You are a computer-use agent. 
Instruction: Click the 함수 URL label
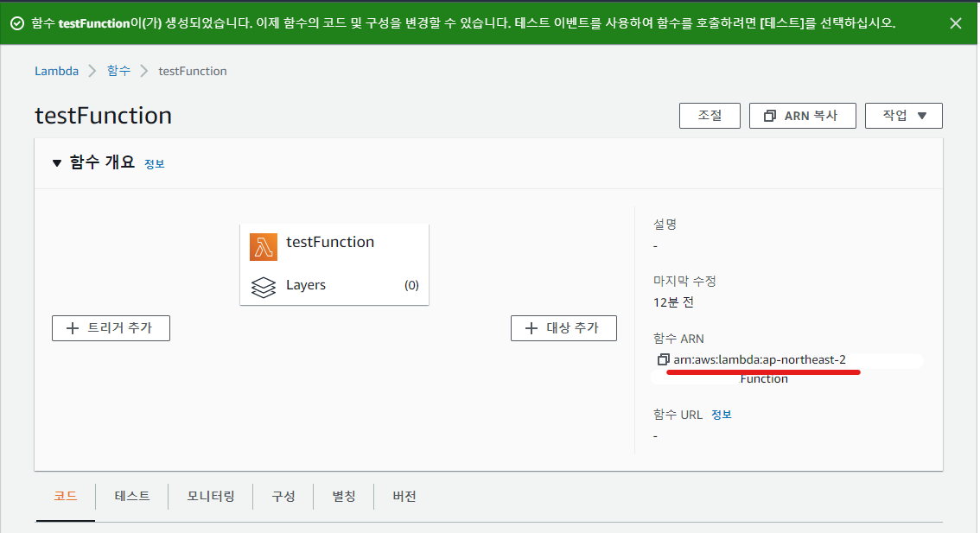pos(678,415)
